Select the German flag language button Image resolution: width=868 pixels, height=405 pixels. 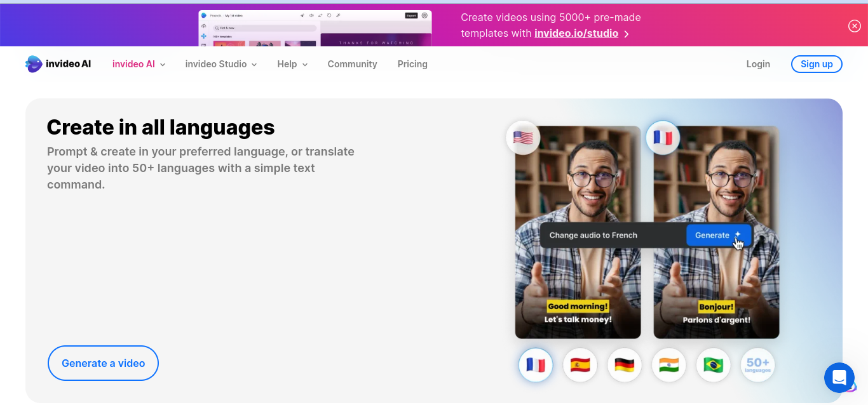point(625,365)
